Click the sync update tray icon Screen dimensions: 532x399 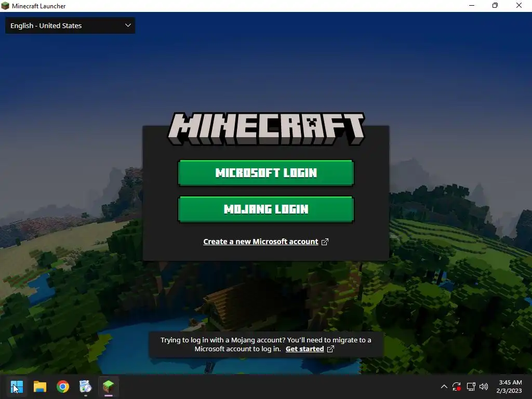(457, 387)
